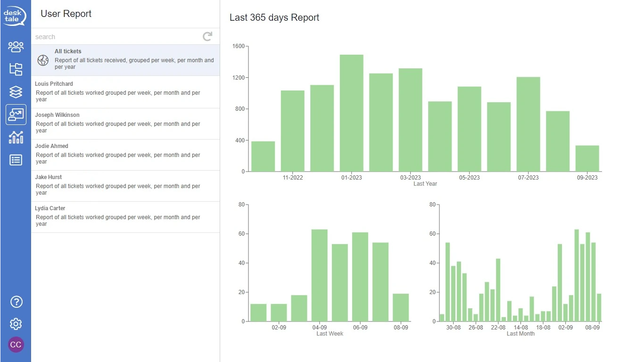Open the users group sidebar icon
Image resolution: width=644 pixels, height=362 pixels.
[x=16, y=46]
